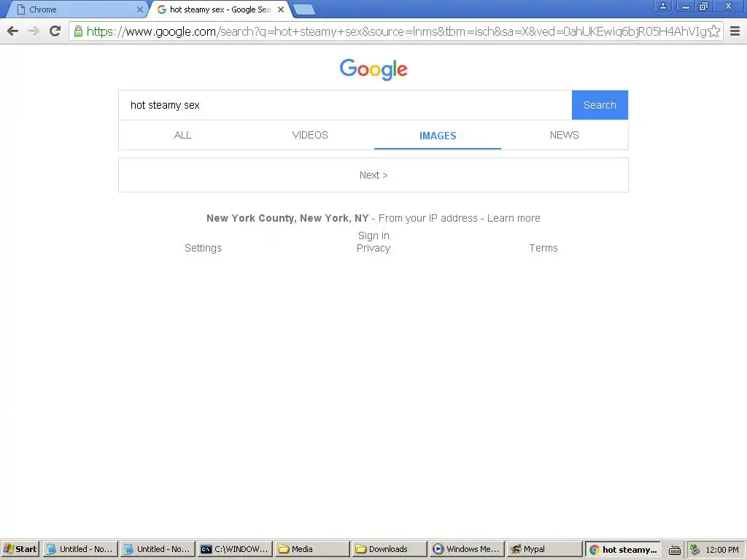Open the Chrome user profile icon
The height and width of the screenshot is (560, 747).
pos(662,7)
